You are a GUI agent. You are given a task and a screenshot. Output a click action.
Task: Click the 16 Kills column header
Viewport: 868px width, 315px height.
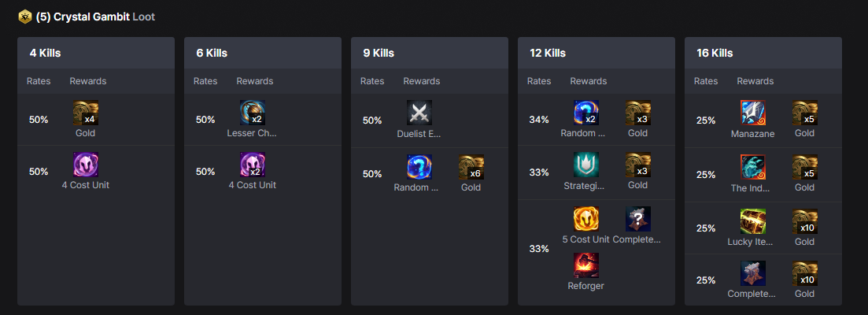tap(715, 54)
